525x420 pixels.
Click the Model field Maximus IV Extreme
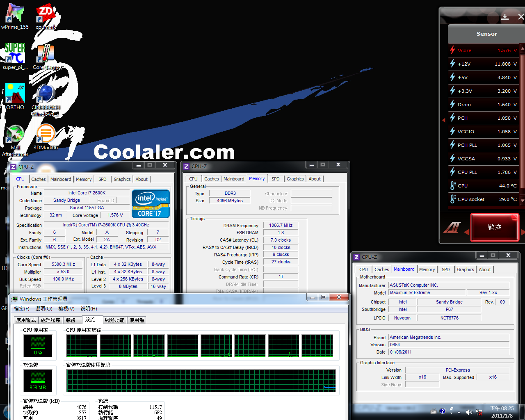427,292
